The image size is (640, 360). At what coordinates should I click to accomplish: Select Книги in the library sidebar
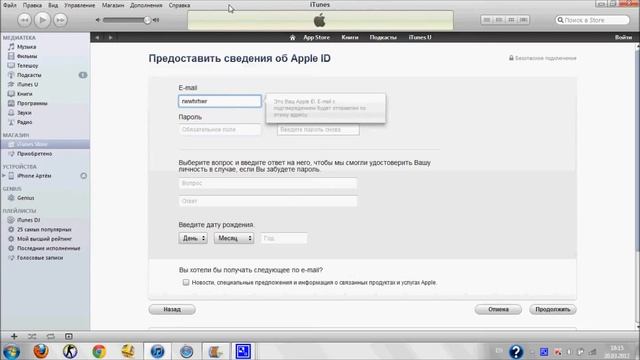24,94
